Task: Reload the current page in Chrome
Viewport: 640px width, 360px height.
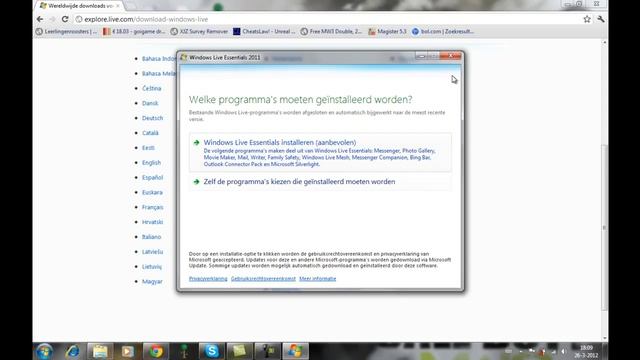Action: tap(65, 19)
